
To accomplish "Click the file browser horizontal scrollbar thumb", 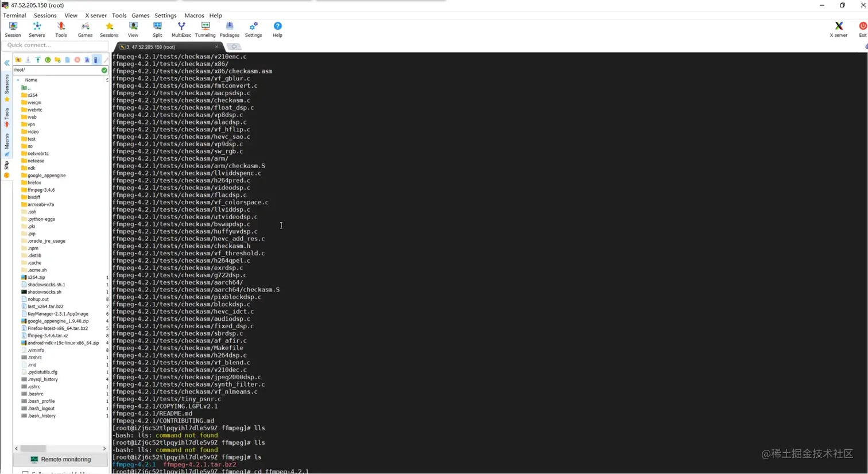I will [x=33, y=448].
